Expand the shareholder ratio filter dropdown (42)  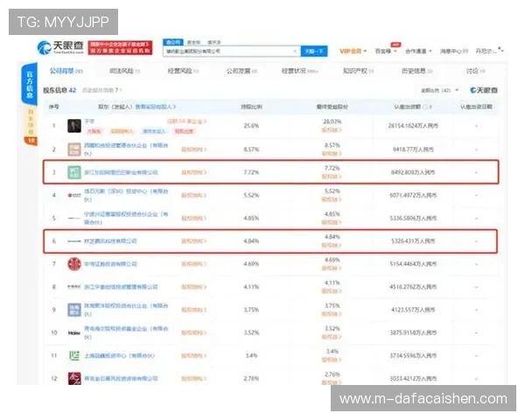439,90
